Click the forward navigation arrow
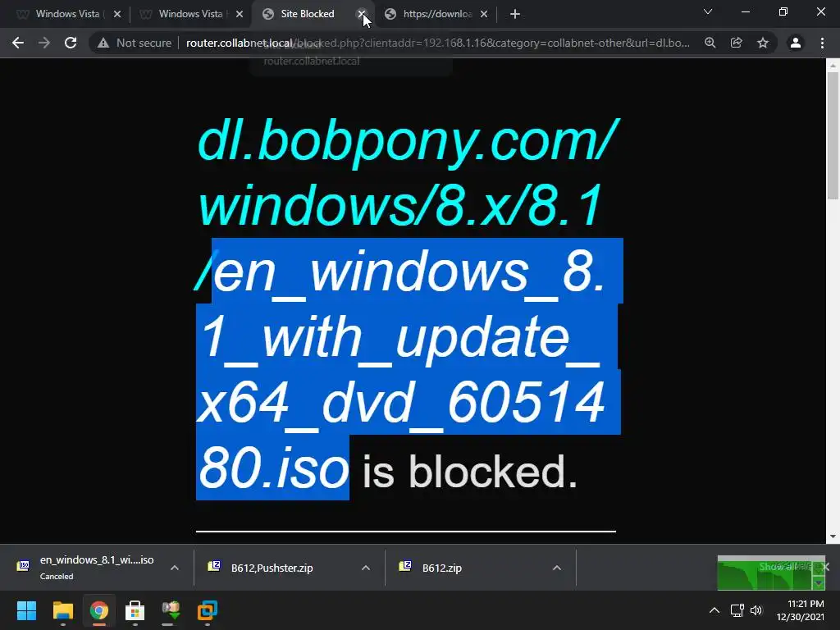This screenshot has width=840, height=630. (44, 43)
